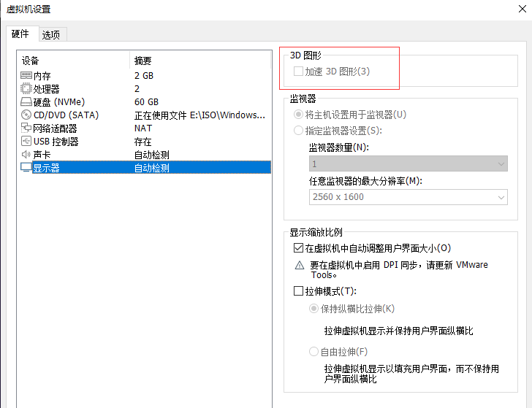
Task: Click the 正在使用文件 E:\ISO summary text
Action: [x=199, y=115]
